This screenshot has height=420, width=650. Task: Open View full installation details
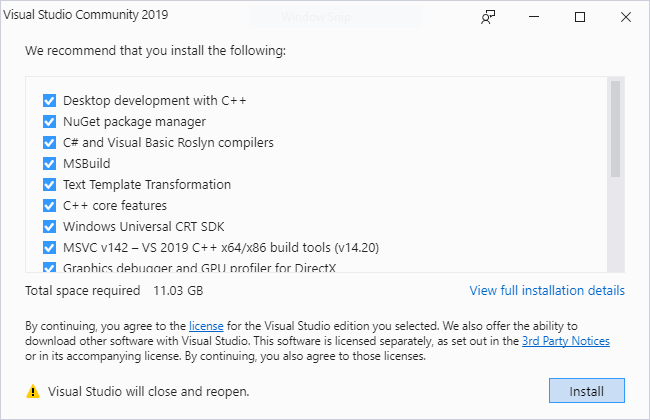coord(547,291)
